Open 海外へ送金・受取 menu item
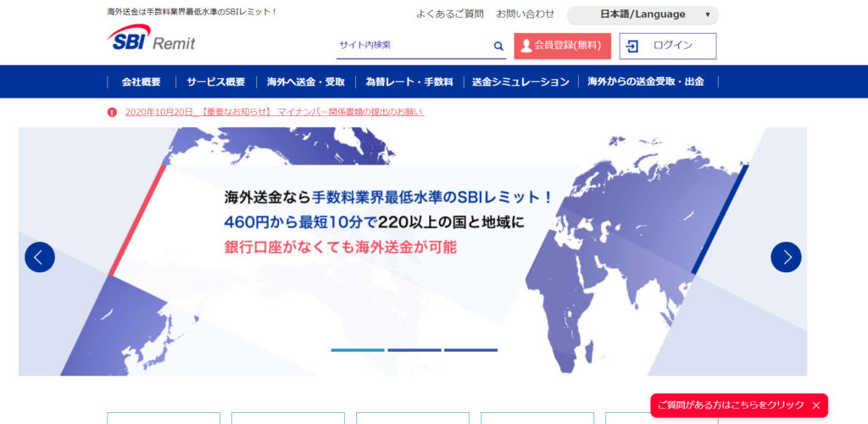The height and width of the screenshot is (424, 868). coord(305,82)
